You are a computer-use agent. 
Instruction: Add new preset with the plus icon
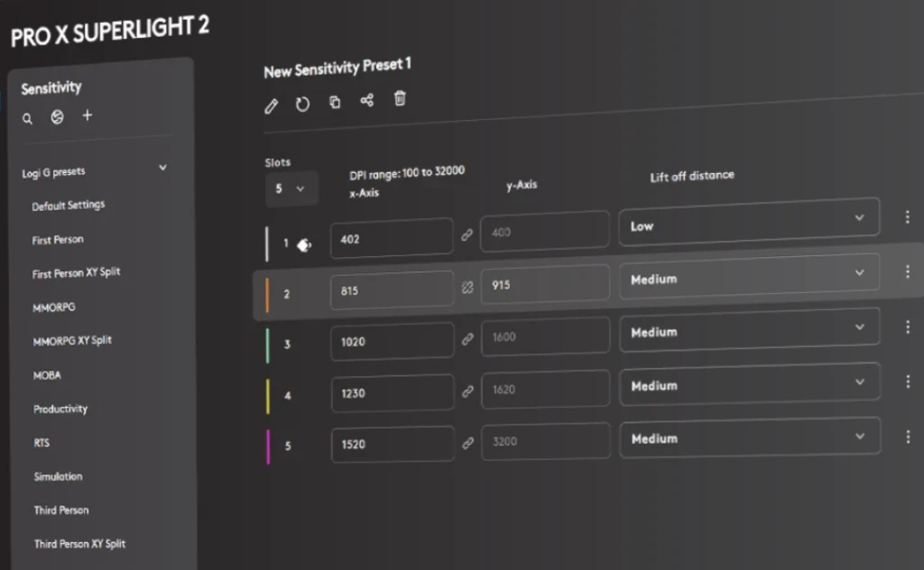(88, 115)
